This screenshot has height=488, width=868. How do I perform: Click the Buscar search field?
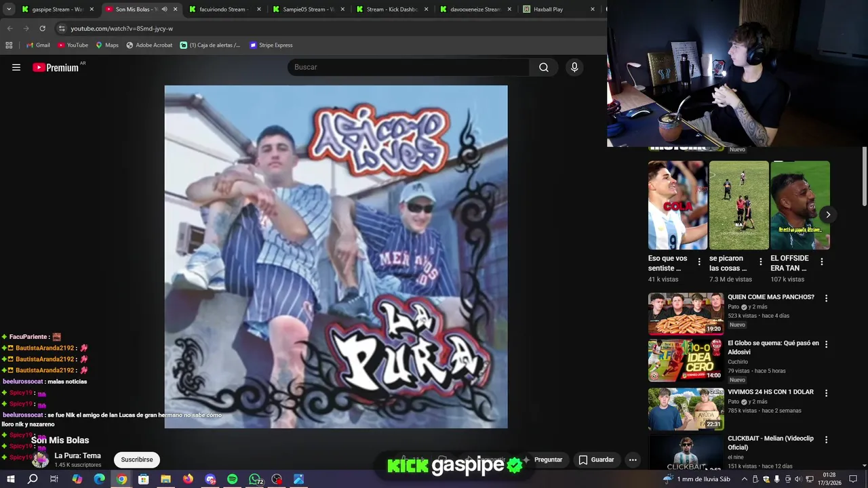pos(408,67)
